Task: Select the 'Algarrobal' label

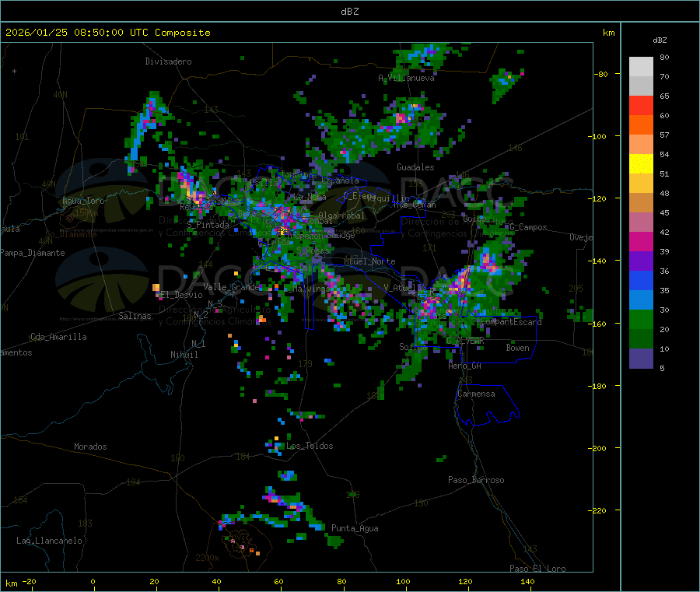Action: point(341,215)
